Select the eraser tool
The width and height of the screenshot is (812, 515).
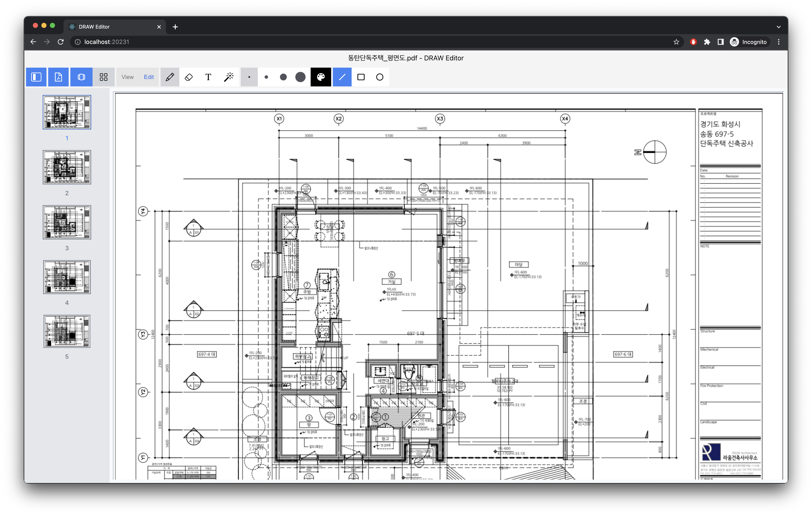(x=189, y=77)
